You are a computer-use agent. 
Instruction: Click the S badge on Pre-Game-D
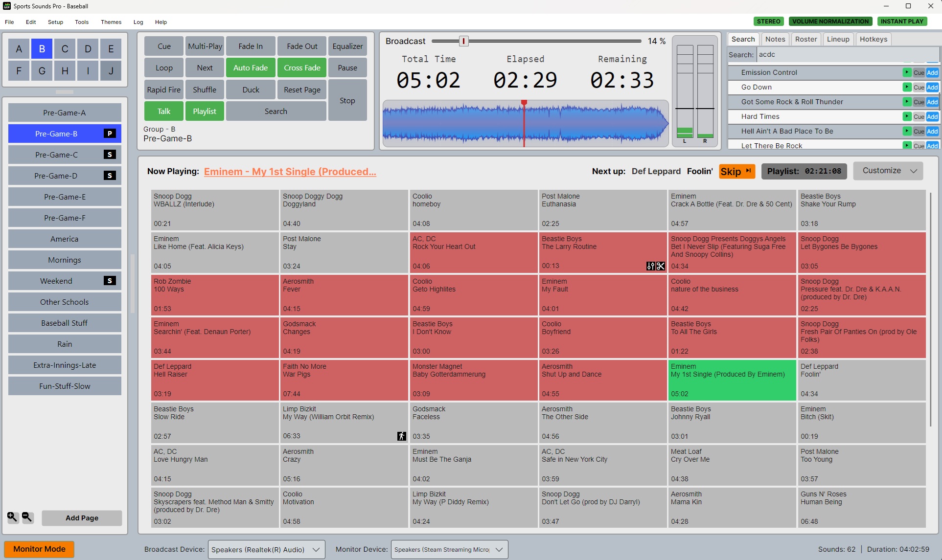pos(110,176)
